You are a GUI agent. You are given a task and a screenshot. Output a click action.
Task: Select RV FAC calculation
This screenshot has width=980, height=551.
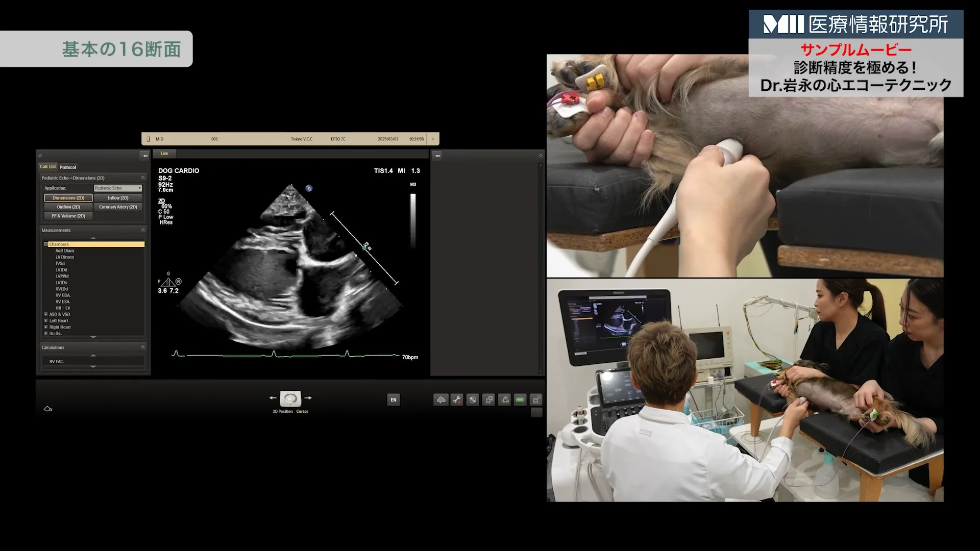coord(57,362)
